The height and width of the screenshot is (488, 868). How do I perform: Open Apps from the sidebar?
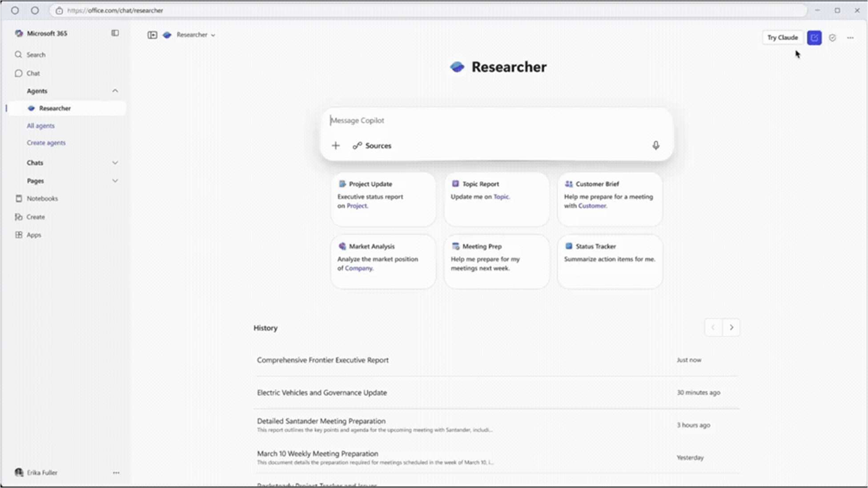point(33,235)
